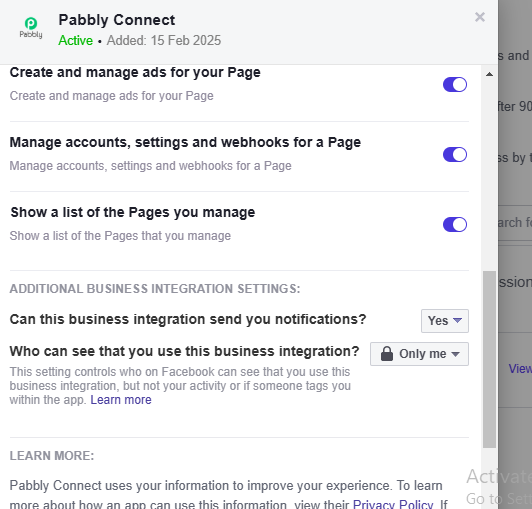The height and width of the screenshot is (509, 532).
Task: Click the View link behind the dialog
Action: (x=520, y=369)
